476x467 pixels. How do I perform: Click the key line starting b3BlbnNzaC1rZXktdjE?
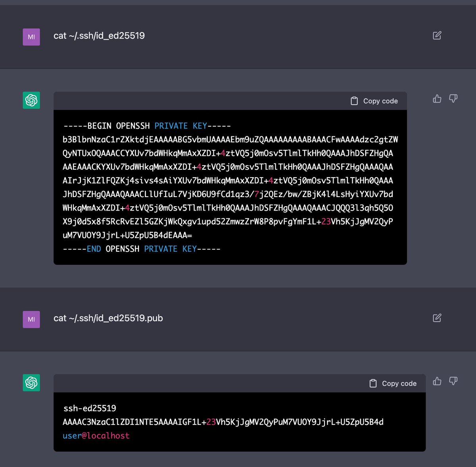pyautogui.click(x=230, y=140)
